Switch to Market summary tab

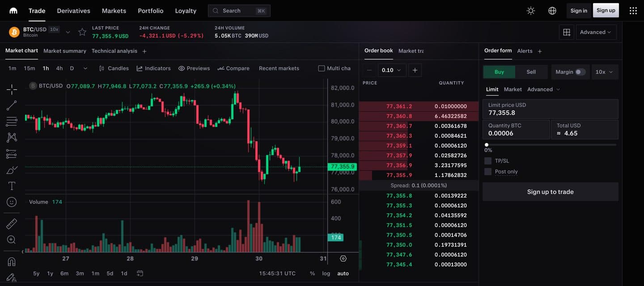click(x=65, y=51)
